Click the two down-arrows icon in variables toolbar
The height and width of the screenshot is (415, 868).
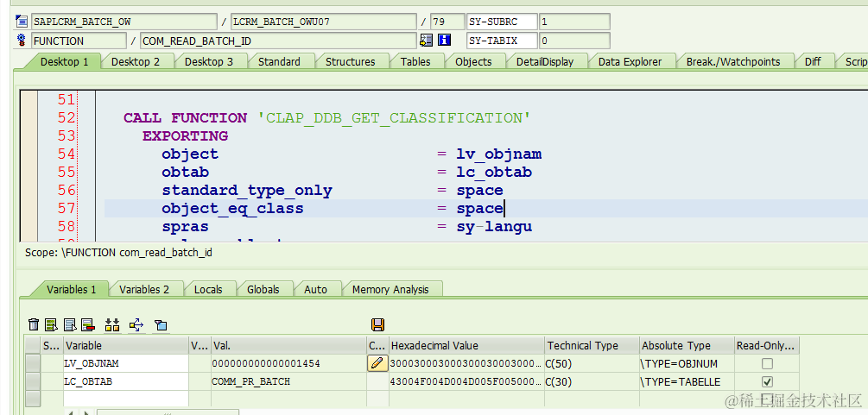click(112, 324)
